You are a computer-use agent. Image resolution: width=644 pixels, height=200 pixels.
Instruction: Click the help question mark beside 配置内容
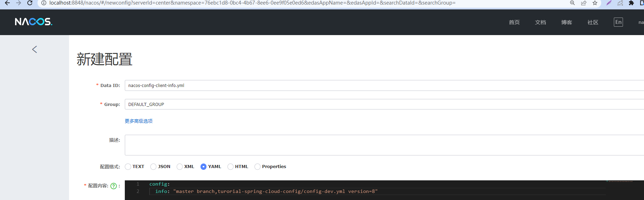tap(114, 186)
